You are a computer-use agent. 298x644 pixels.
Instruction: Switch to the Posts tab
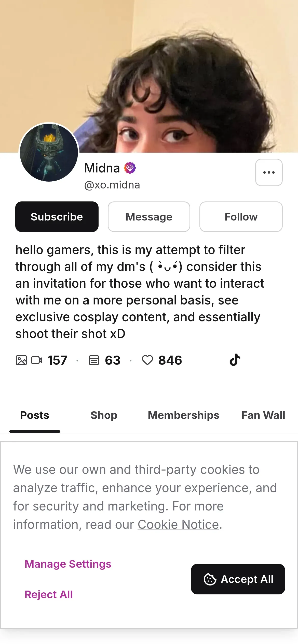point(35,415)
